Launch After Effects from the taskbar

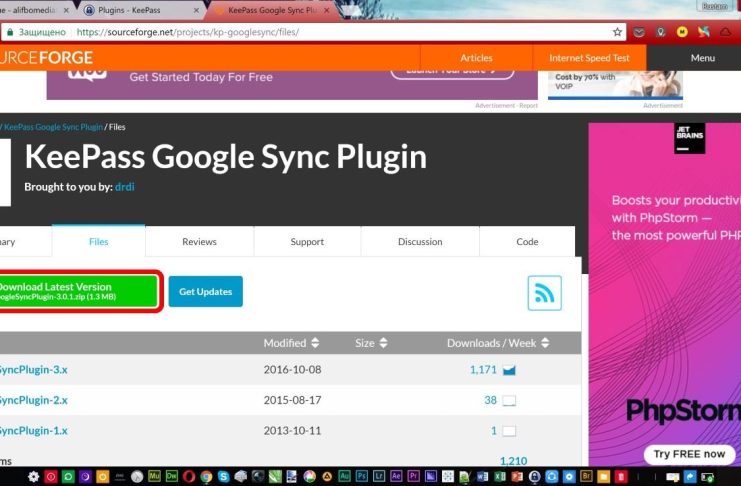point(396,476)
